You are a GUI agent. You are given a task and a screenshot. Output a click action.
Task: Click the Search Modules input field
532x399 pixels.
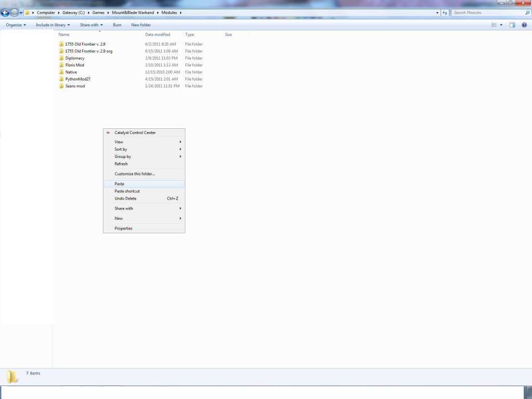486,13
